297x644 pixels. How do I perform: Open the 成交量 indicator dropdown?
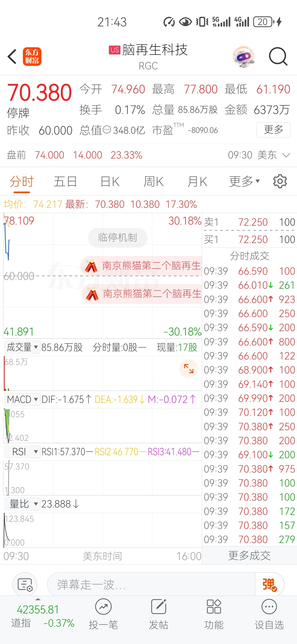[x=22, y=347]
